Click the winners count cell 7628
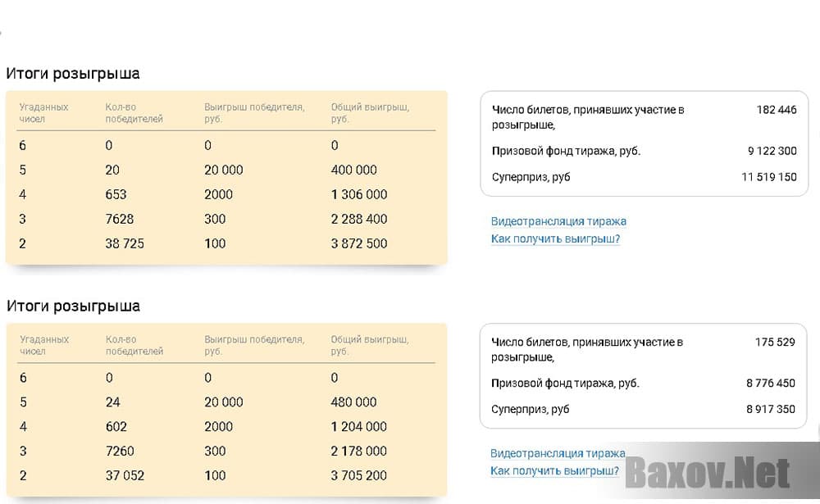 (x=120, y=219)
